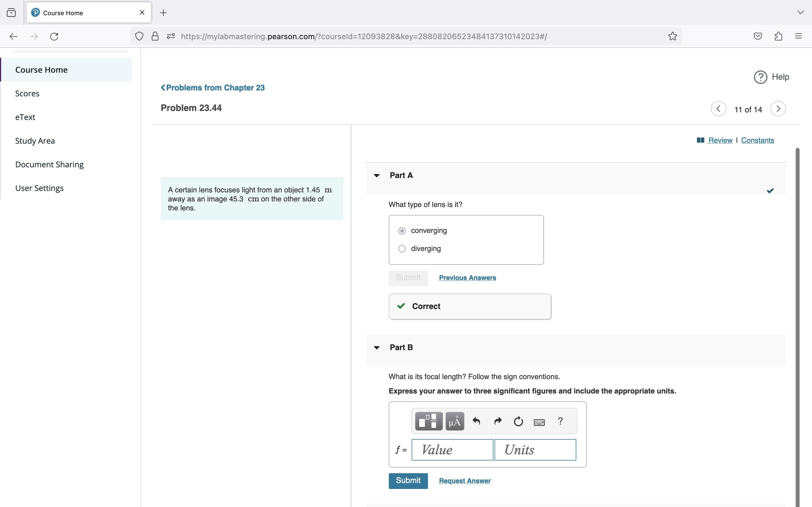This screenshot has width=812, height=507.
Task: Click the focal length Value input field
Action: point(452,450)
